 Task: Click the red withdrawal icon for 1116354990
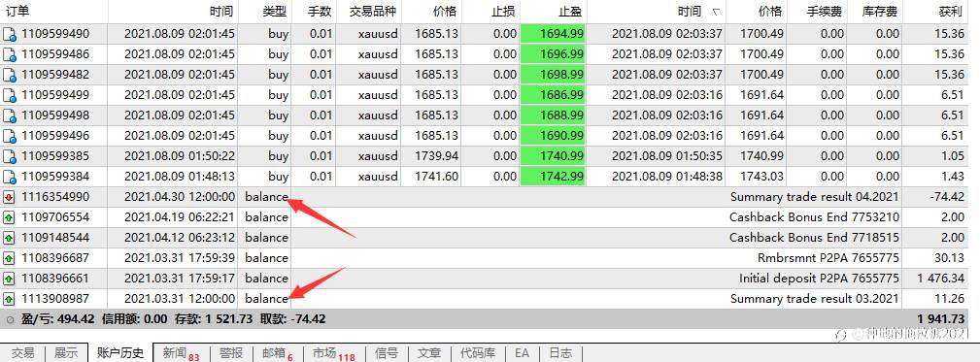pyautogui.click(x=9, y=197)
